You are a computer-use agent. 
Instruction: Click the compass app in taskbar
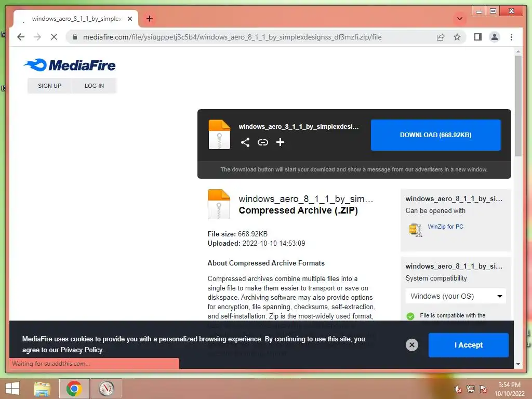(x=106, y=389)
